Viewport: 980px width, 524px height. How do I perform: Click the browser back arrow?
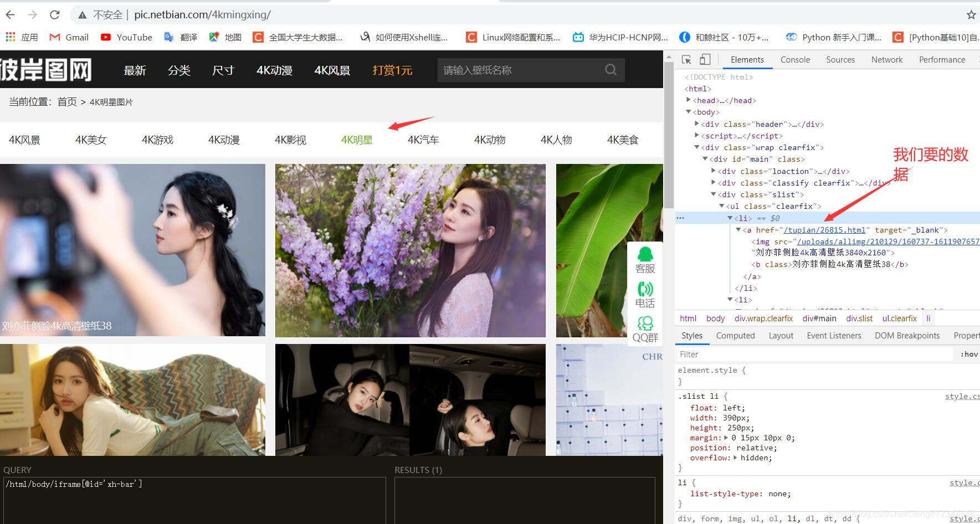pos(11,15)
